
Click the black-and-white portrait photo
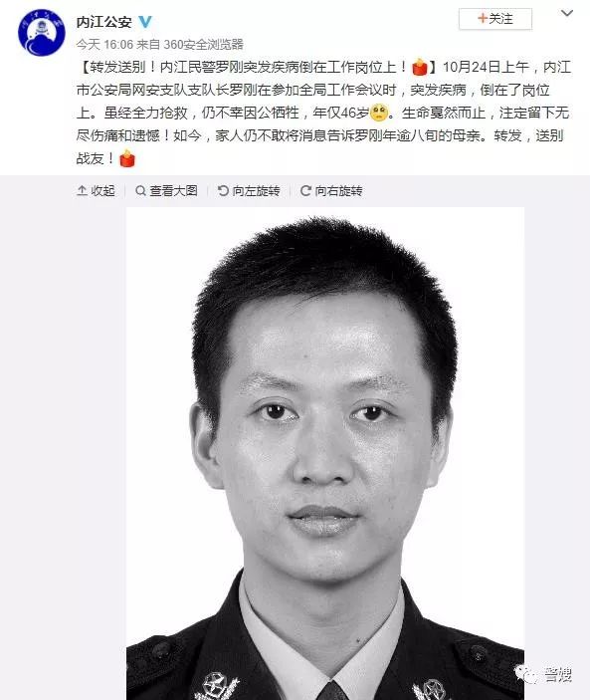click(325, 453)
